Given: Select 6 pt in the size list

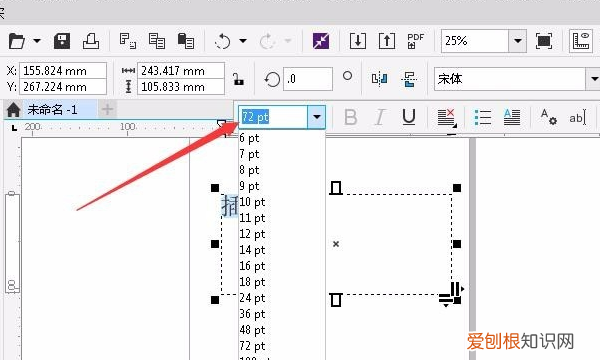Looking at the screenshot, I should [x=282, y=138].
